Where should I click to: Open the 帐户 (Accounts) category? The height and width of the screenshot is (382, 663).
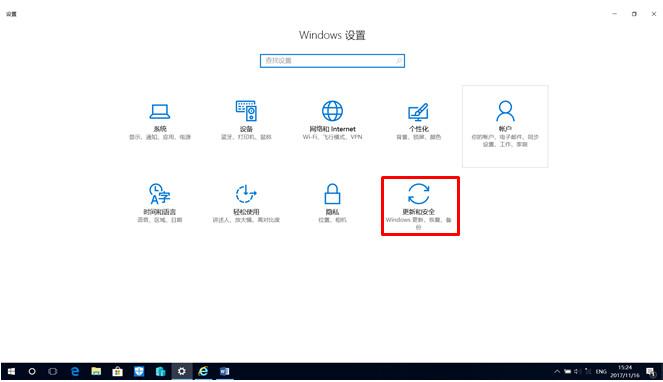click(x=505, y=126)
